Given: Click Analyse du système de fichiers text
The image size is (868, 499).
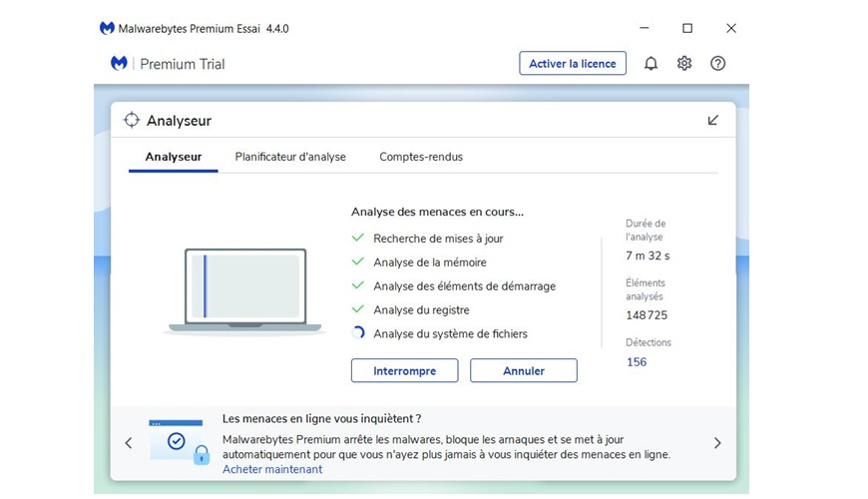Looking at the screenshot, I should [x=450, y=333].
